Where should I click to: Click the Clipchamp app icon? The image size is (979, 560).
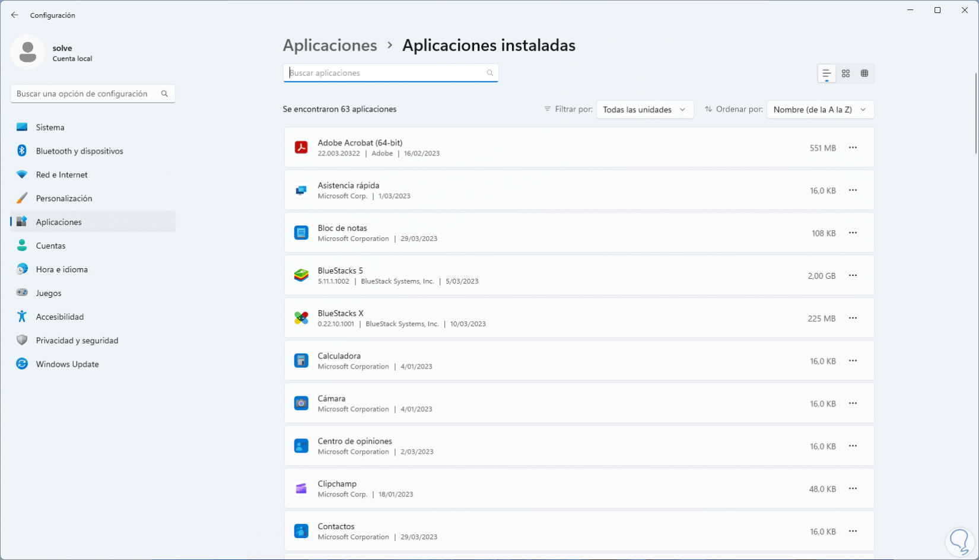[301, 489]
